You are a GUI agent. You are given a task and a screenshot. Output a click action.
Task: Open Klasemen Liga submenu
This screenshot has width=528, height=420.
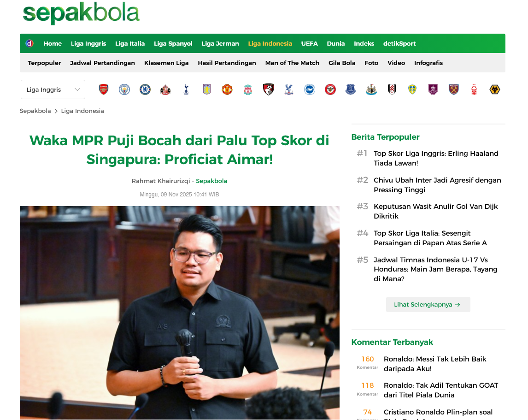(166, 63)
